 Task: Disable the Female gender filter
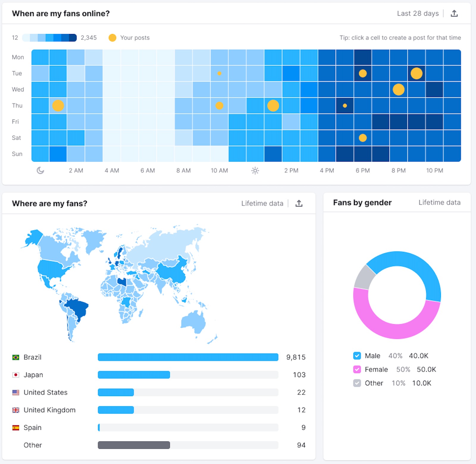pyautogui.click(x=356, y=369)
